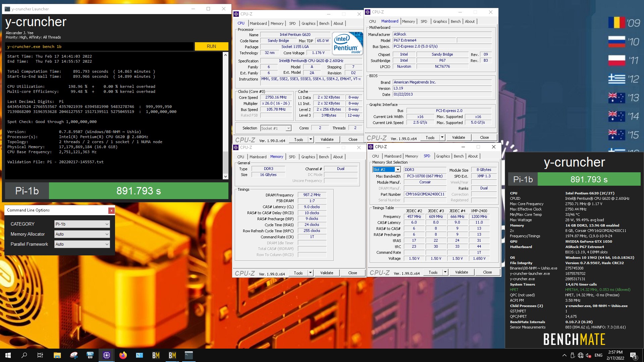
Task: Open the Parallel Framework dropdown
Action: (82, 244)
